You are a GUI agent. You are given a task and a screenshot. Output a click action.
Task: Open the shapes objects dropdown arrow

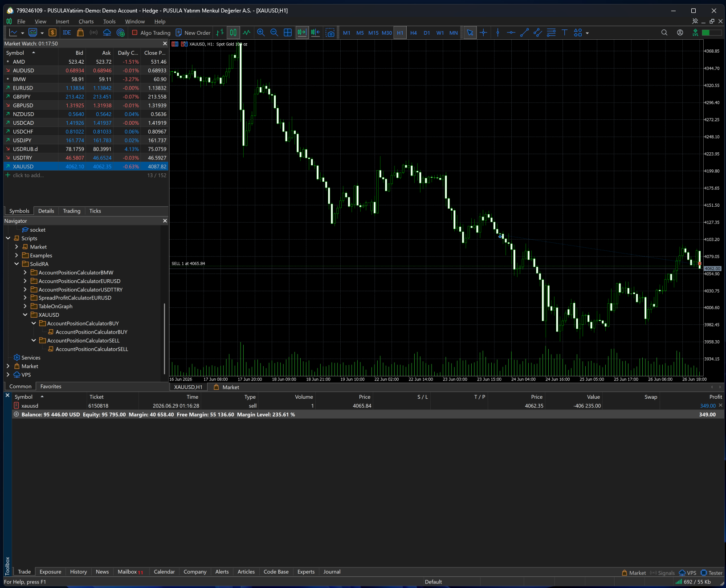coord(587,33)
